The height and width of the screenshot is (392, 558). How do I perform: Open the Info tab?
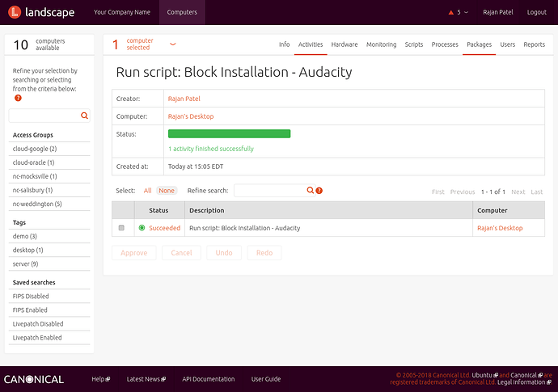tap(284, 44)
